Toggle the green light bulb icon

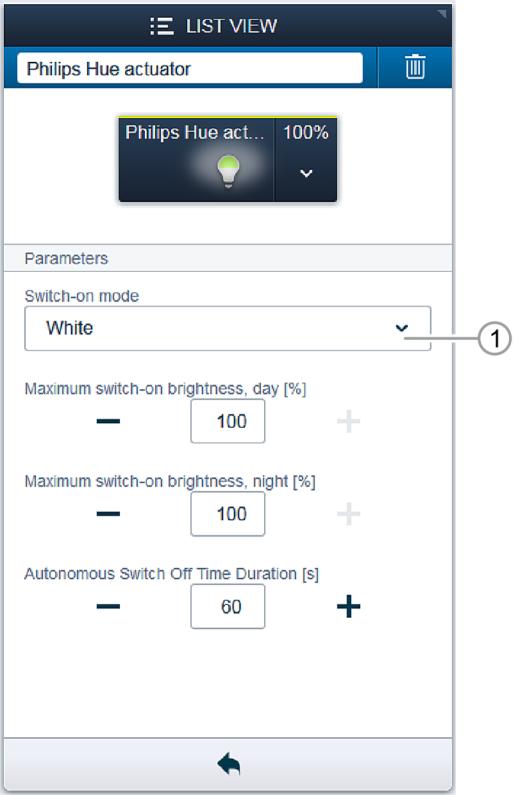(x=228, y=171)
